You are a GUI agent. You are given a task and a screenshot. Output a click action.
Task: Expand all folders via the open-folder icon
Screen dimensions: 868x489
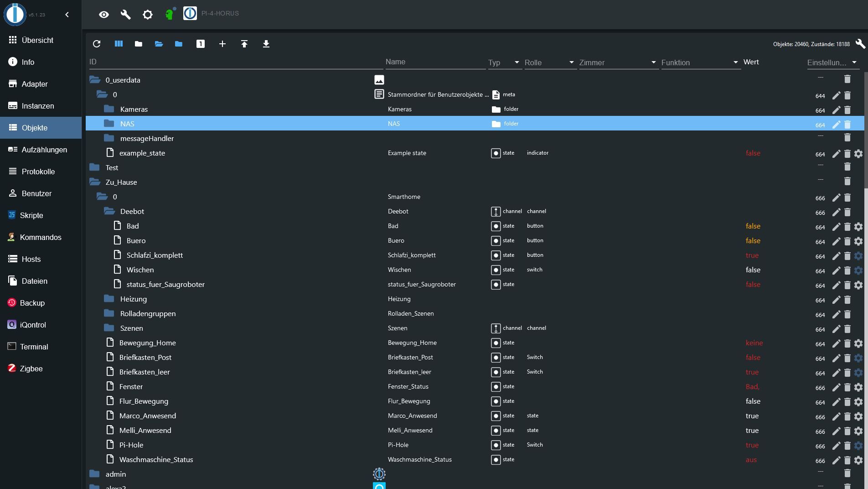pyautogui.click(x=159, y=44)
